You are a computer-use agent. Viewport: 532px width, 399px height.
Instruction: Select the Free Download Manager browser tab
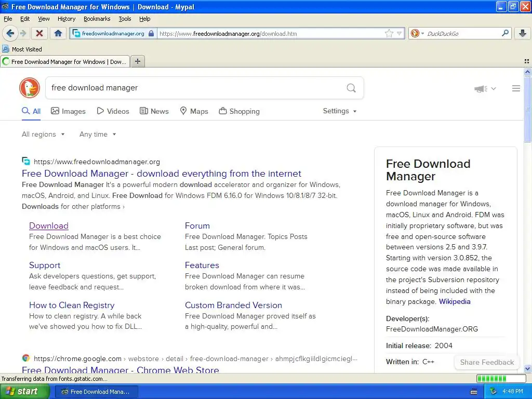(65, 61)
